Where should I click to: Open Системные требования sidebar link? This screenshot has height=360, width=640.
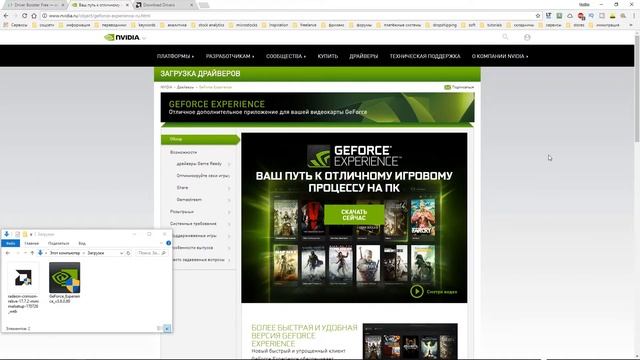point(193,224)
